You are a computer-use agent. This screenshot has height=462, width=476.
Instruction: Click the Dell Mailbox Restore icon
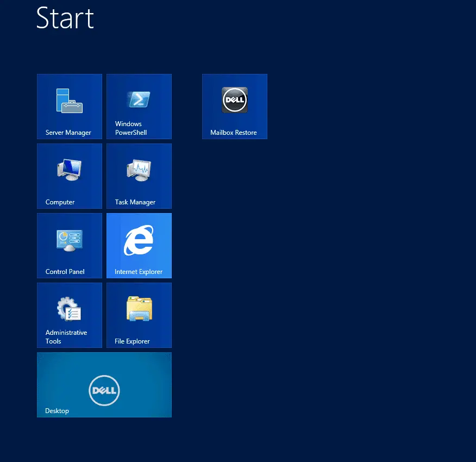click(235, 100)
